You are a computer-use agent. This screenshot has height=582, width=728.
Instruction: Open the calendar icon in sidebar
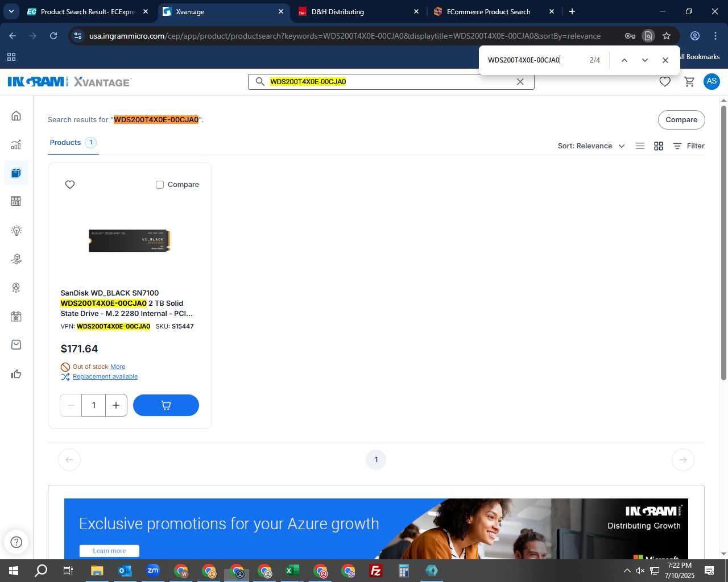(16, 317)
